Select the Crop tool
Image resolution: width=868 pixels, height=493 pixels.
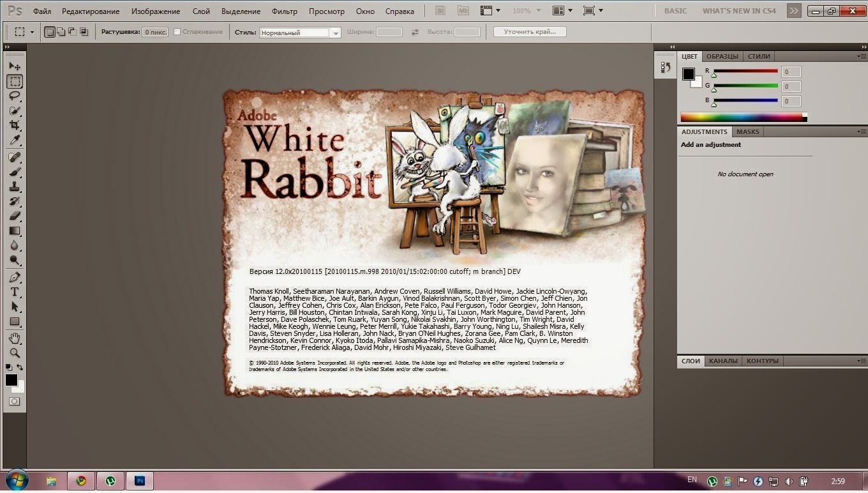tap(15, 125)
